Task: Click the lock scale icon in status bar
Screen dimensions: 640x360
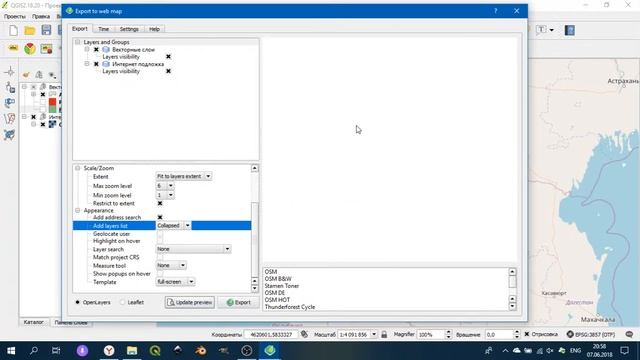Action: tap(384, 334)
